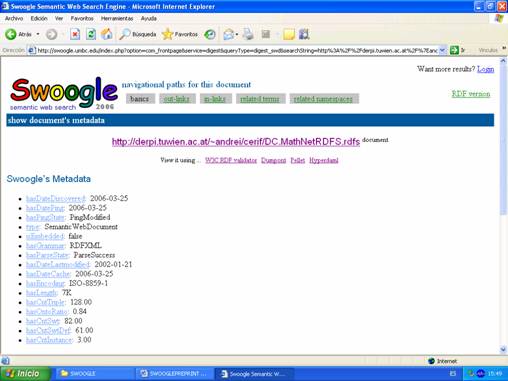Screen dimensions: 508x381
Task: Open the Herramientas menu
Action: [x=117, y=18]
